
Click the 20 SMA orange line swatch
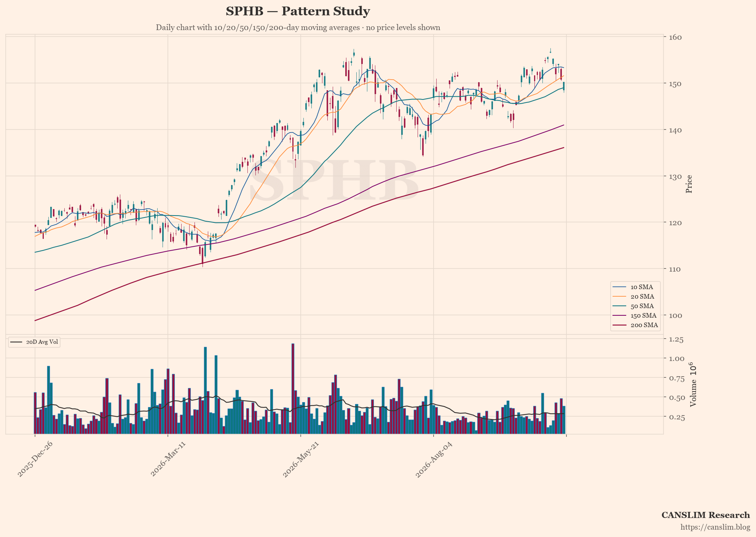pos(620,297)
